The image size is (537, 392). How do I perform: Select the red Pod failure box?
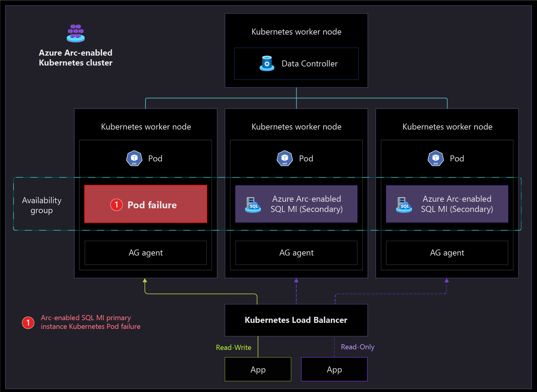(146, 204)
